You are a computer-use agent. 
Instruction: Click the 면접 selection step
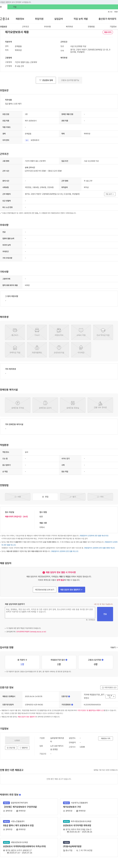point(45,497)
